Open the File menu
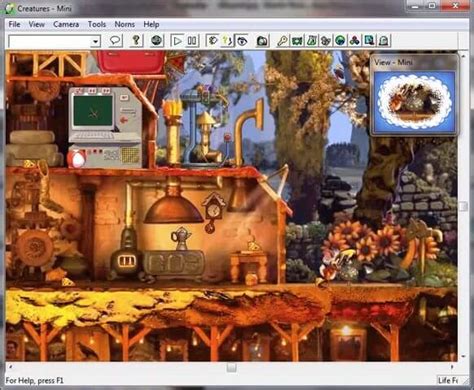 (14, 24)
